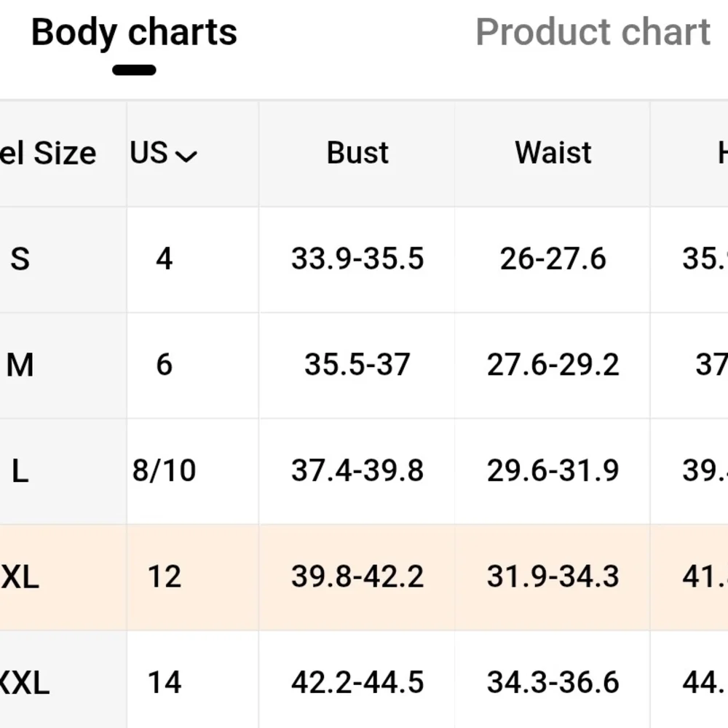Image resolution: width=728 pixels, height=728 pixels.
Task: Click the bust measurement 42.2-44.5 cell
Action: (357, 683)
